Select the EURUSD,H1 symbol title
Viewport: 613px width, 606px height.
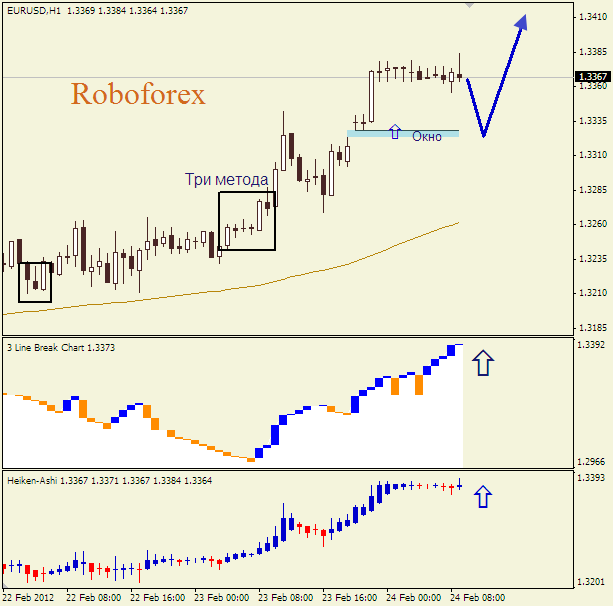point(32,10)
